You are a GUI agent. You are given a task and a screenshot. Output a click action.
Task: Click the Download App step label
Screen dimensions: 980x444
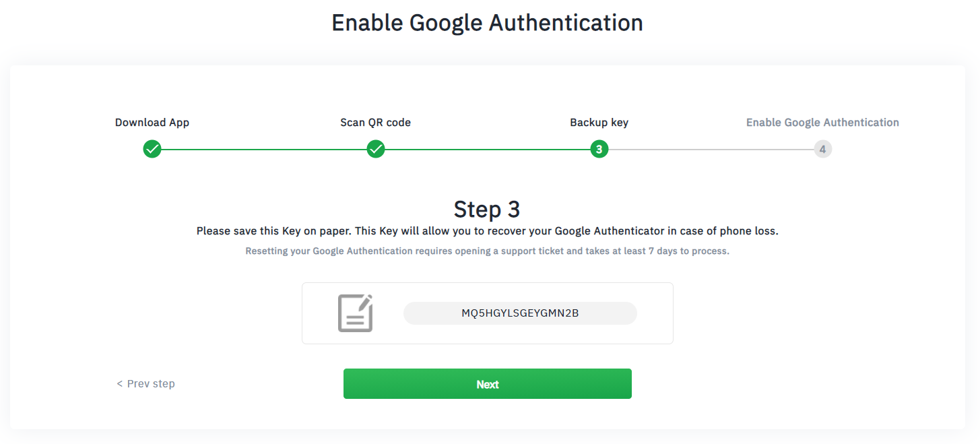(152, 123)
